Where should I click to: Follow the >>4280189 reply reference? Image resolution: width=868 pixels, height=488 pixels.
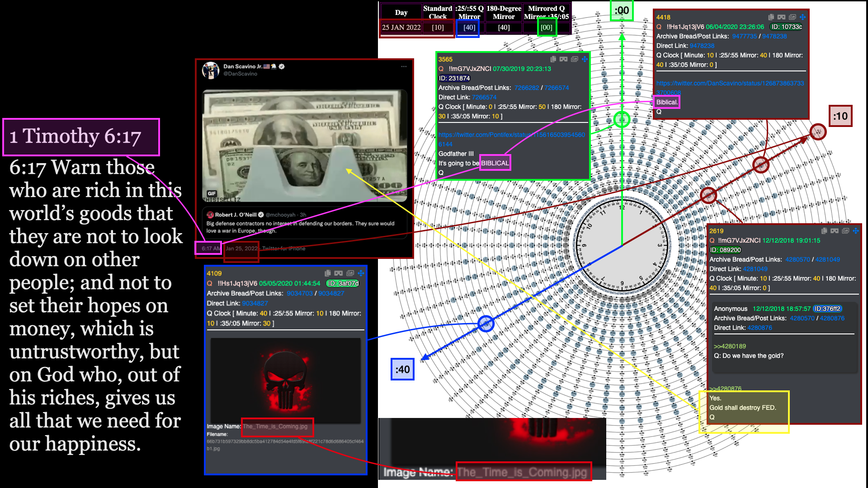point(730,346)
